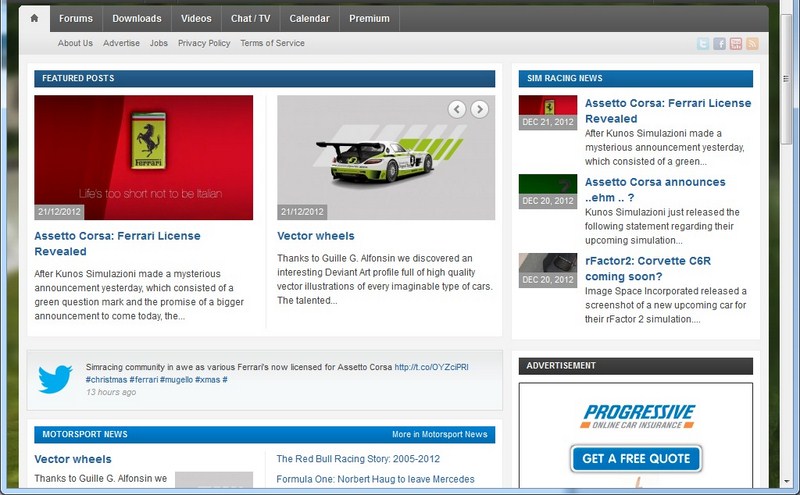Open the Forums tab
The width and height of the screenshot is (800, 495).
coord(76,19)
